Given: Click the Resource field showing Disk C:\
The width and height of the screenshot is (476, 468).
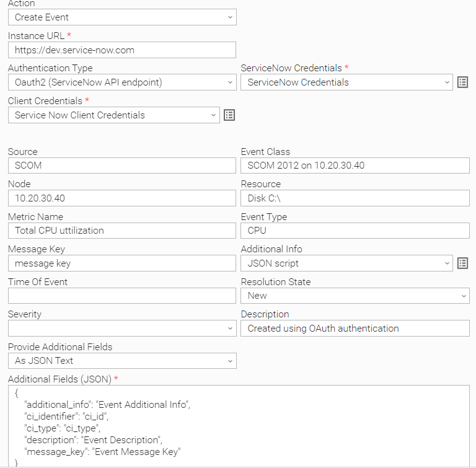Looking at the screenshot, I should tap(355, 198).
